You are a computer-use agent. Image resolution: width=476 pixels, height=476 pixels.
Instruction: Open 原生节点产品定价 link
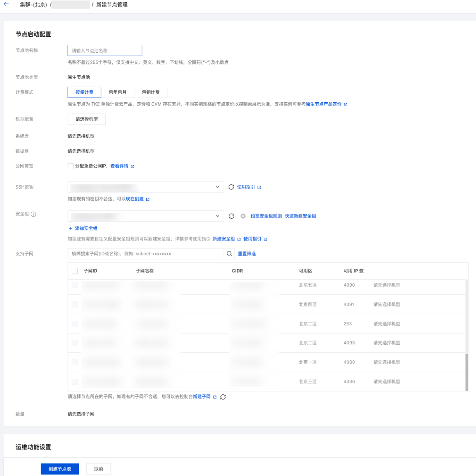coord(323,104)
